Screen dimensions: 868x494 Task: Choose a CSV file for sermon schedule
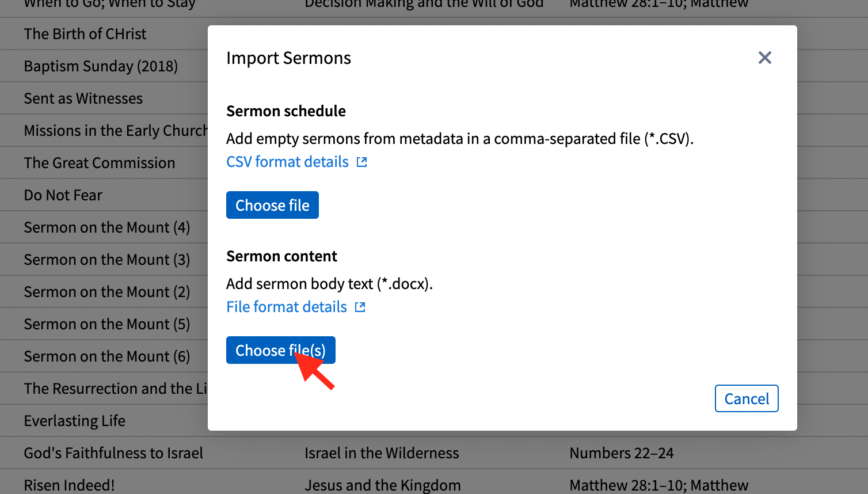pyautogui.click(x=272, y=205)
